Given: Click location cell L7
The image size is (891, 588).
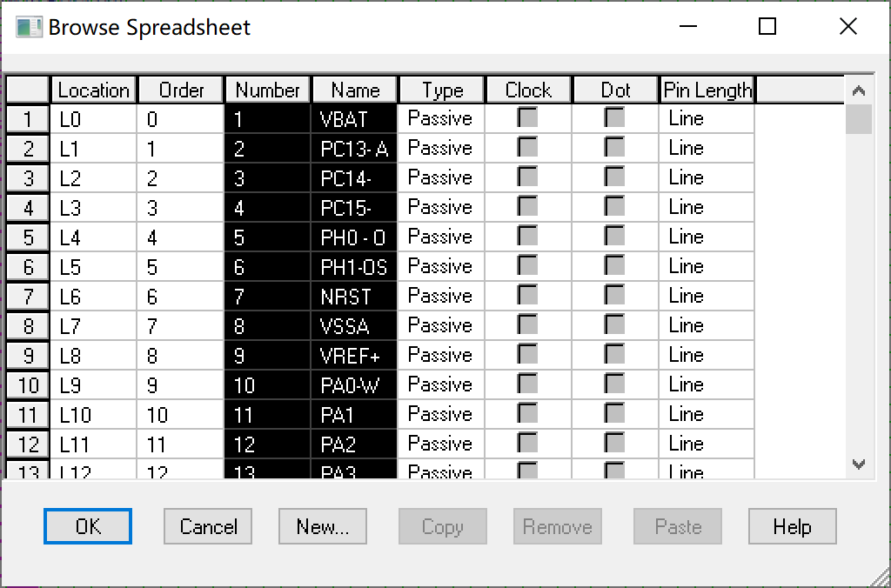Looking at the screenshot, I should click(93, 325).
